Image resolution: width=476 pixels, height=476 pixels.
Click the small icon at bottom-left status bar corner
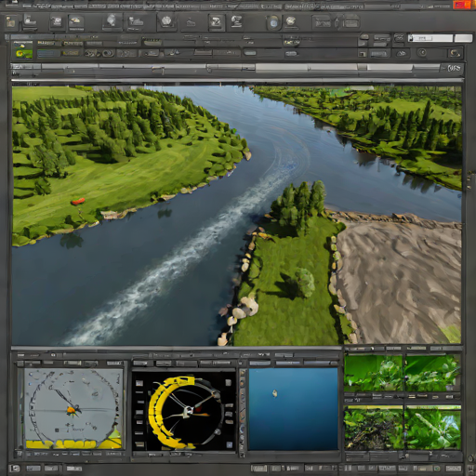(15, 469)
